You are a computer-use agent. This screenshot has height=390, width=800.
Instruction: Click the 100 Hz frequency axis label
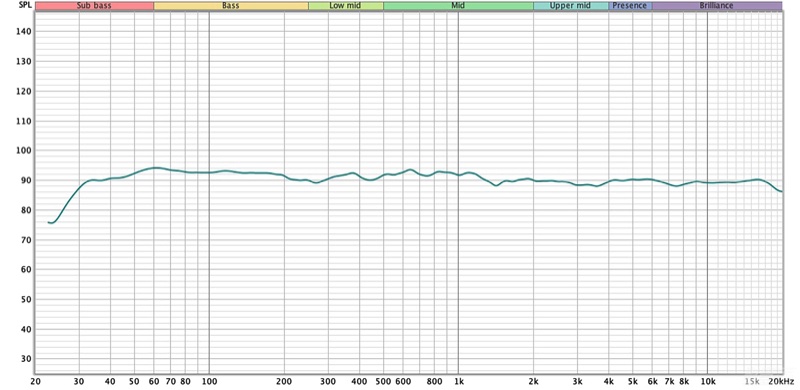click(x=209, y=381)
